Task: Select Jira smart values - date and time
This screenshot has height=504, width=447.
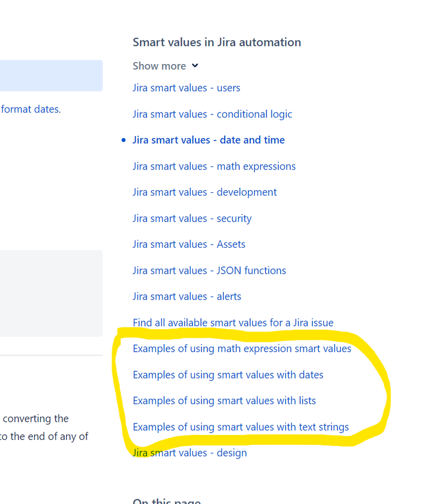Action: tap(209, 140)
